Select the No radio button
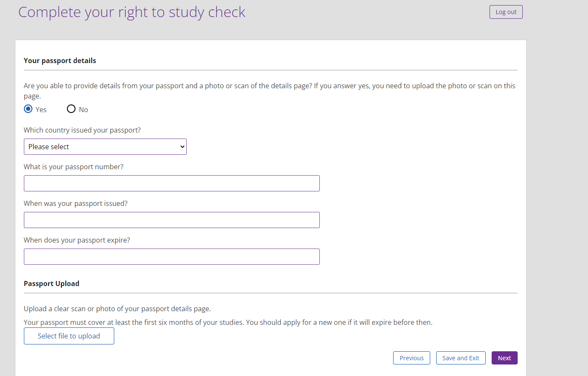Screen dimensions: 588x376 click(x=71, y=109)
